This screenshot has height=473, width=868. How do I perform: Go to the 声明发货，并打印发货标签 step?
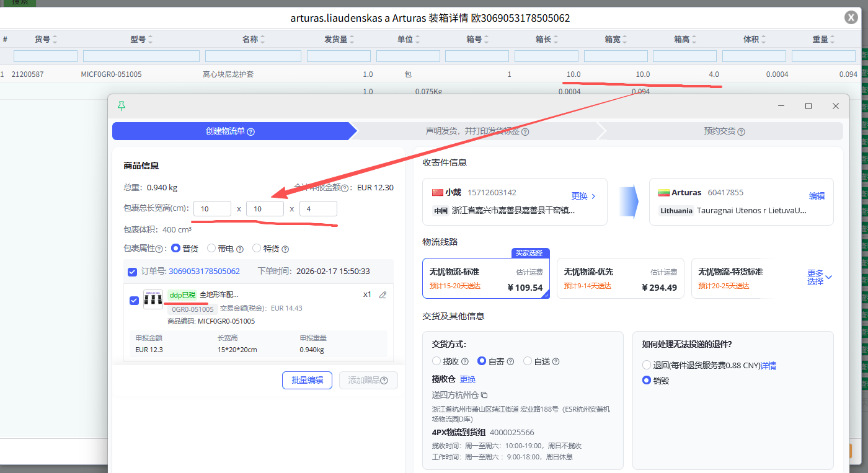[477, 131]
